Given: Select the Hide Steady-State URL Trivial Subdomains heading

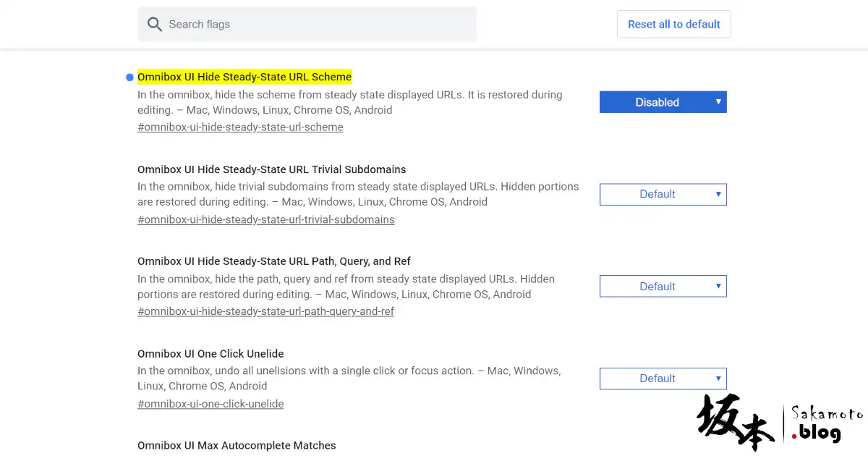Looking at the screenshot, I should pos(272,169).
